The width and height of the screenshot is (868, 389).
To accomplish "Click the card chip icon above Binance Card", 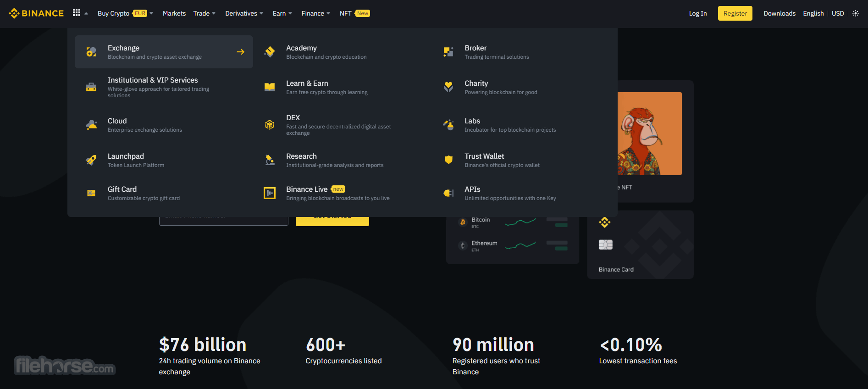I will point(605,245).
